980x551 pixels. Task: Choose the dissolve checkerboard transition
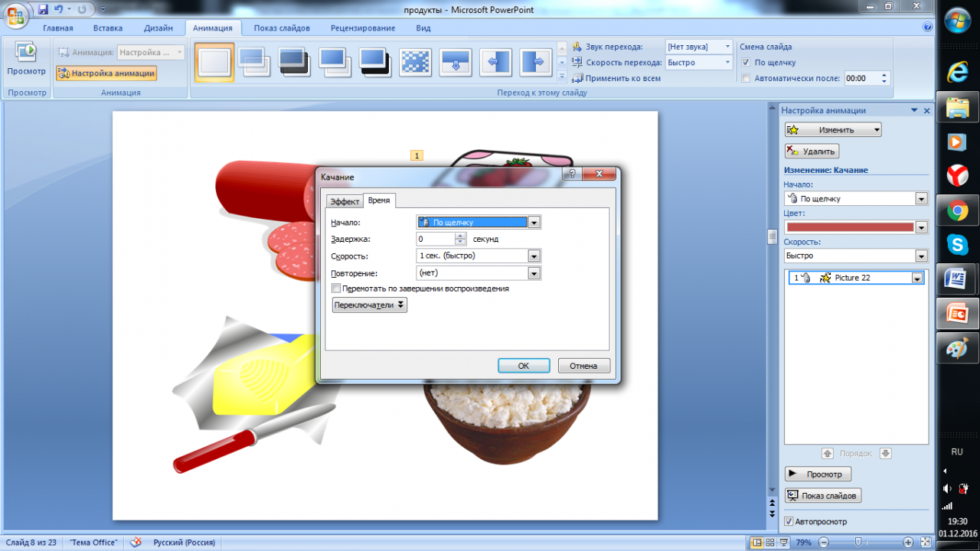point(415,62)
